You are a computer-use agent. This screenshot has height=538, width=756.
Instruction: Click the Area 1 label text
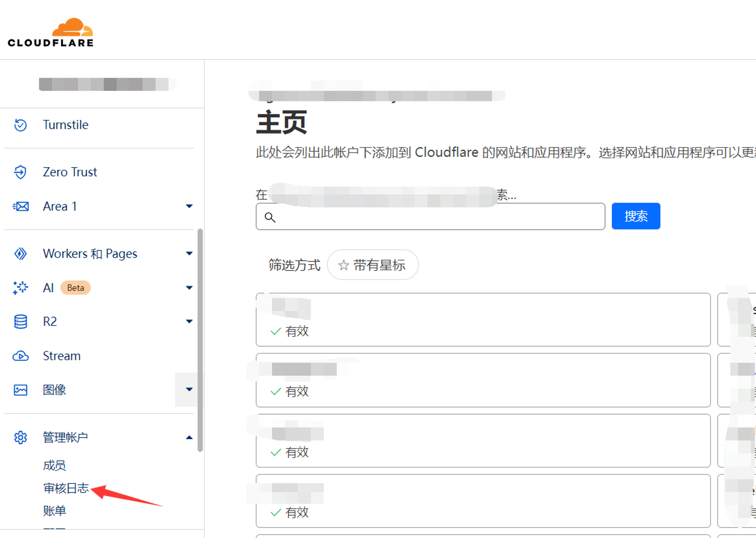(x=60, y=206)
